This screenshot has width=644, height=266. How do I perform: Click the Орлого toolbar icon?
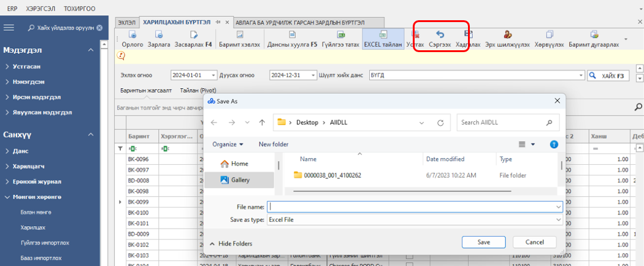pos(132,35)
